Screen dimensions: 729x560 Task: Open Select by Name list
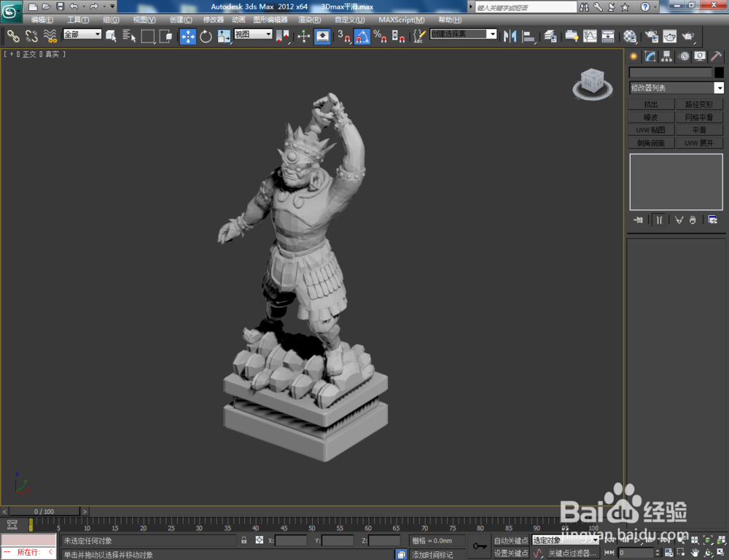[x=129, y=36]
